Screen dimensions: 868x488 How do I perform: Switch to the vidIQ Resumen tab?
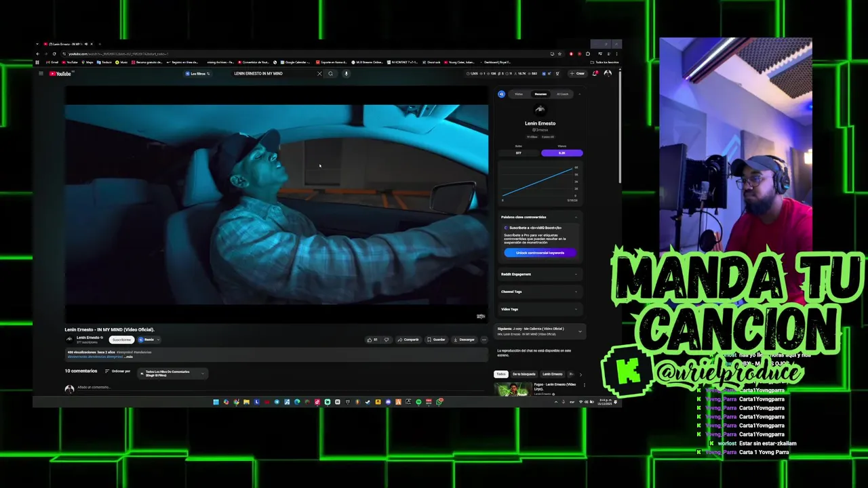[x=540, y=94]
